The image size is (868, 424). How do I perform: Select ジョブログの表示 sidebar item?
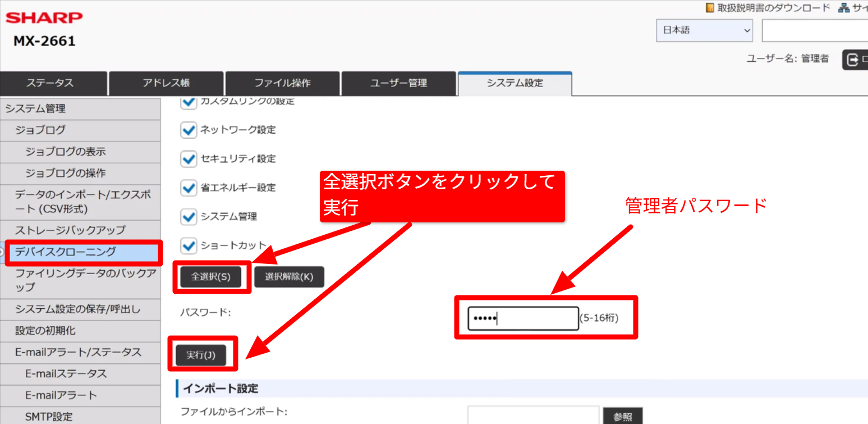pyautogui.click(x=80, y=152)
